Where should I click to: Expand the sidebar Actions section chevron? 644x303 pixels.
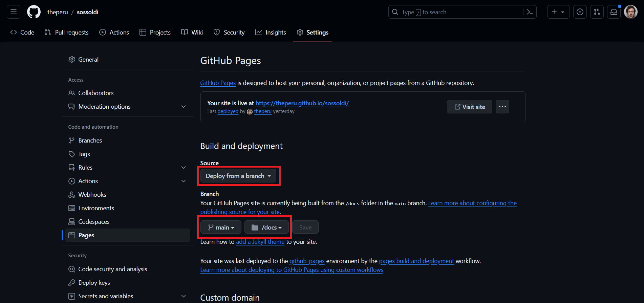click(x=184, y=181)
